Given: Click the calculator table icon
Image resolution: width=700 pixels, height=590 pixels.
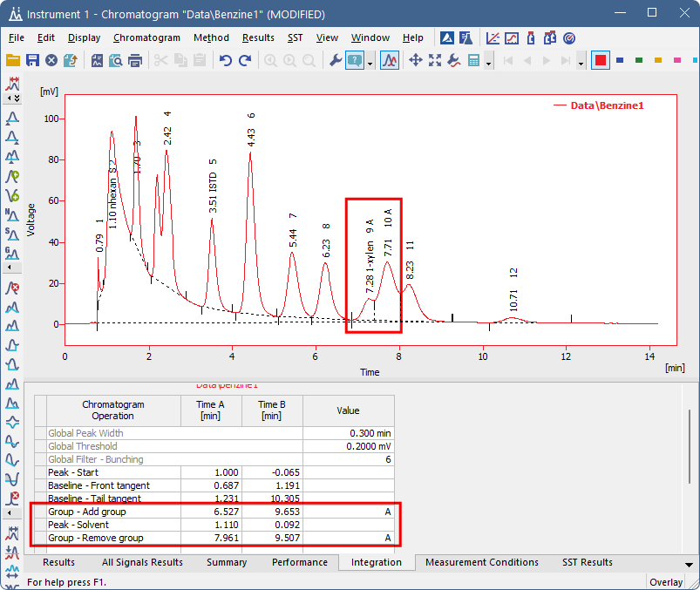Looking at the screenshot, I should pyautogui.click(x=473, y=60).
